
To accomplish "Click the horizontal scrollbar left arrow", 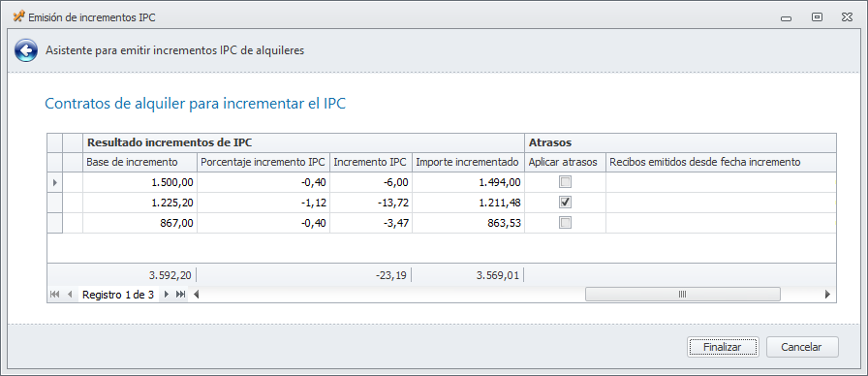I will point(196,295).
